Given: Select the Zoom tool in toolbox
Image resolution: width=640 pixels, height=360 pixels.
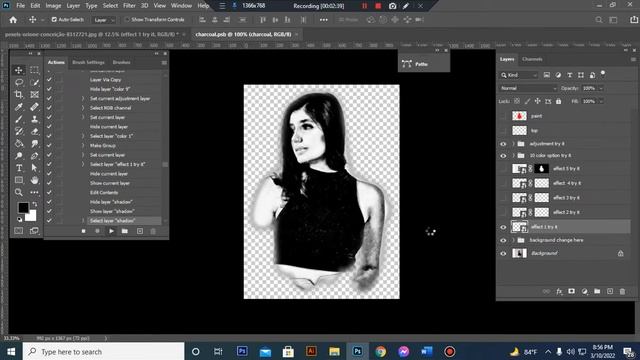Looking at the screenshot, I should click(19, 192).
